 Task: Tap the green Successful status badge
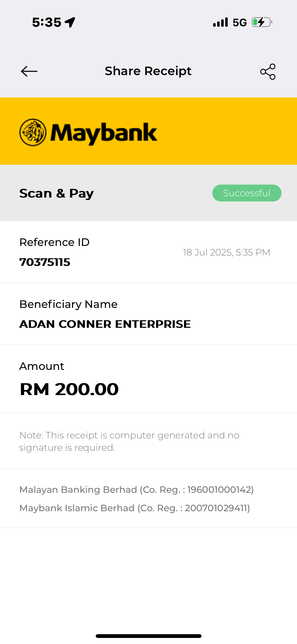[247, 193]
